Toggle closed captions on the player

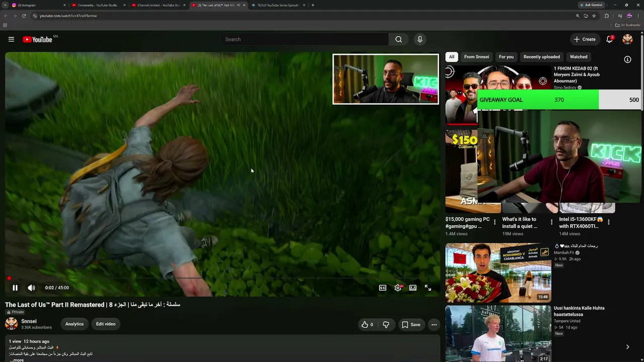point(383,288)
